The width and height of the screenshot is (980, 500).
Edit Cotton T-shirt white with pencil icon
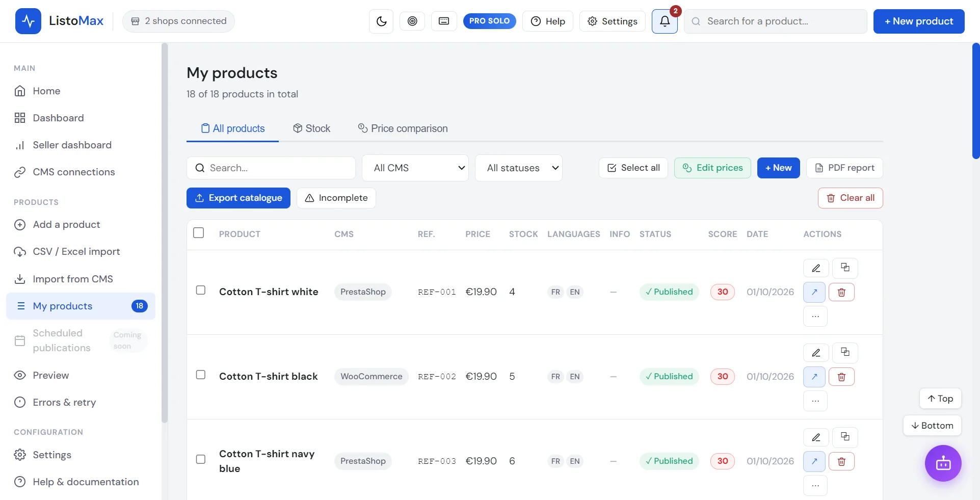[815, 268]
